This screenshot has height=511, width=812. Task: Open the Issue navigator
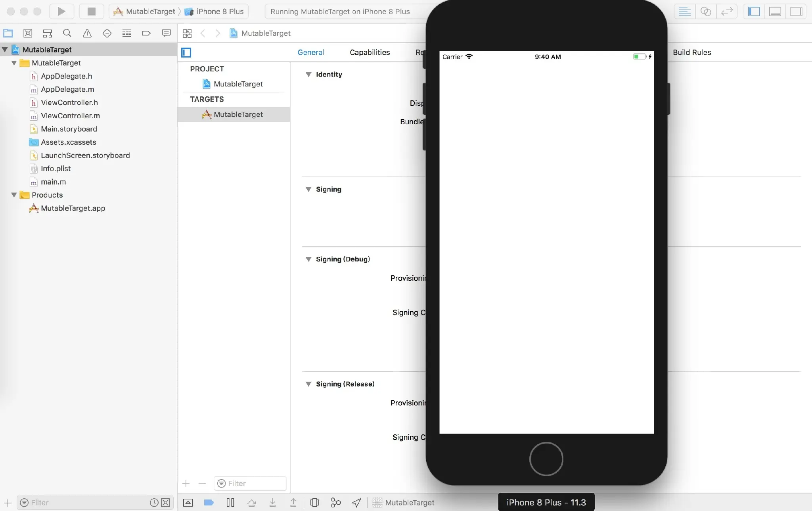[x=87, y=33]
